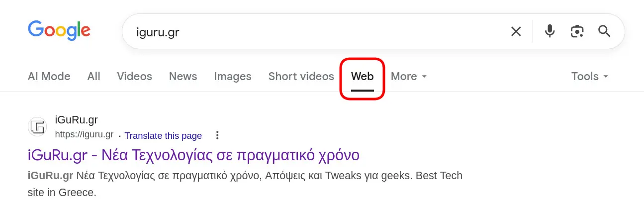Open the iGuRu.gr result title link
644x214 pixels.
coord(193,155)
